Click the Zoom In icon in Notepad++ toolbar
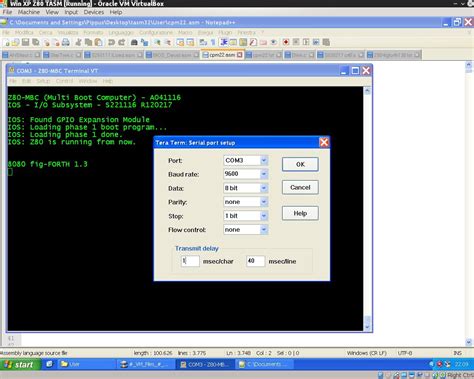 (157, 42)
